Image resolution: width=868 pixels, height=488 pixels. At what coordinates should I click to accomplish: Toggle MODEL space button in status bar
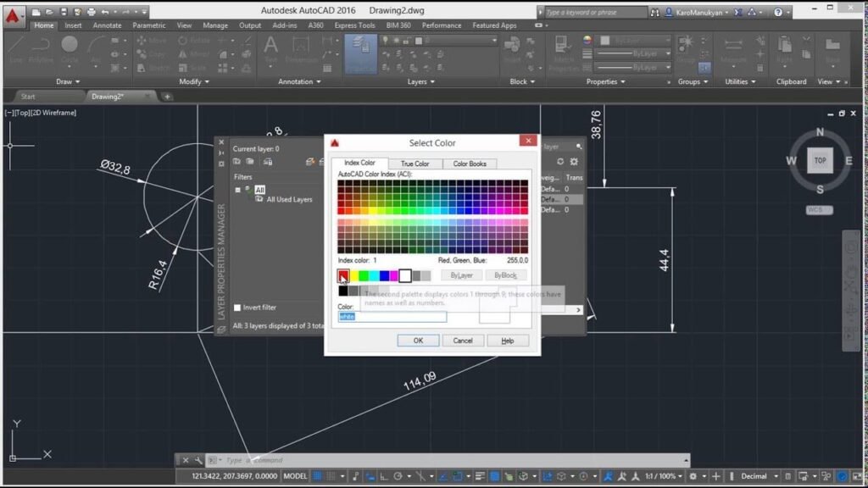[295, 476]
